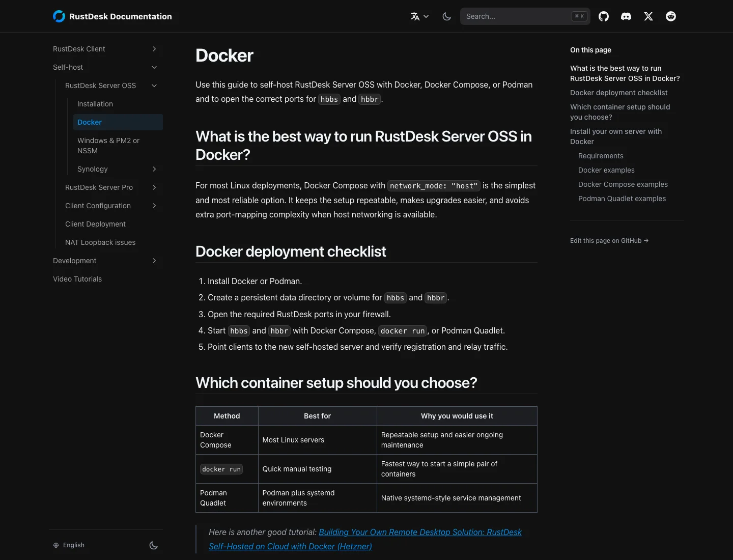733x560 pixels.
Task: Click the 'docker run' code in table
Action: click(221, 469)
